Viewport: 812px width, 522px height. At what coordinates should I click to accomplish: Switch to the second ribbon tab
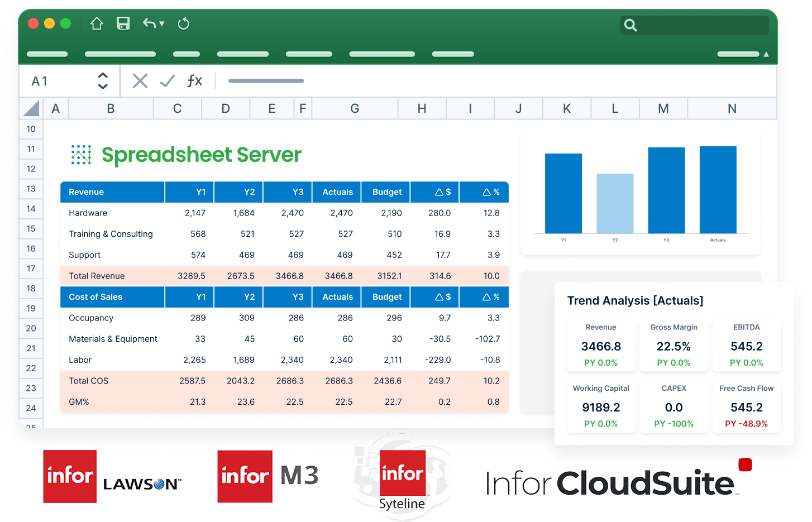[x=120, y=54]
